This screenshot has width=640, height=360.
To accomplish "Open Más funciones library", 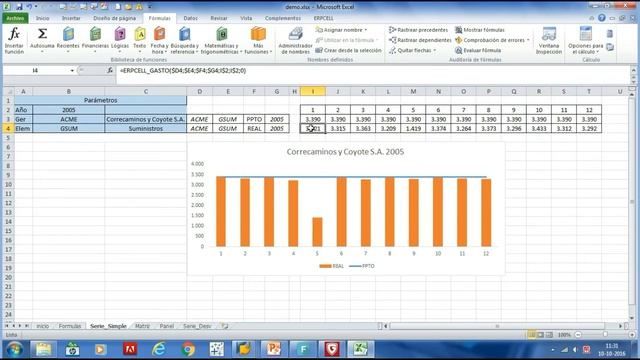I will [258, 40].
